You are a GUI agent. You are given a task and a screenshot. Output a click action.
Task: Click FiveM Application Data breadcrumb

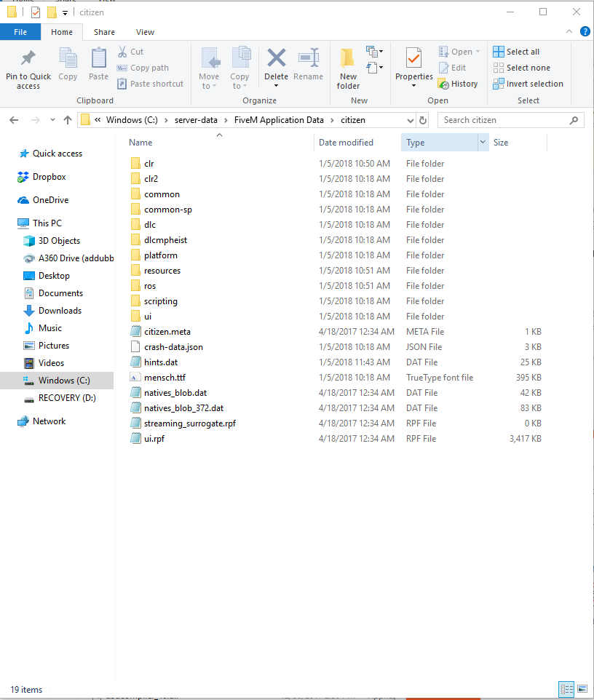click(279, 120)
